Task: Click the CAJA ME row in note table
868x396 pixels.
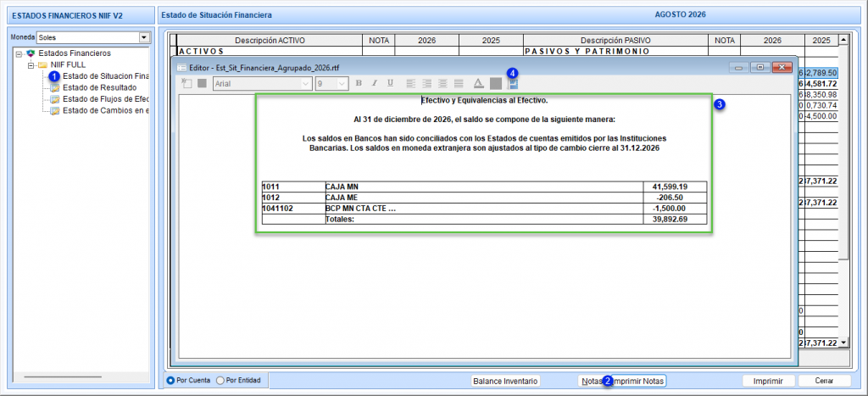Action: click(x=484, y=198)
